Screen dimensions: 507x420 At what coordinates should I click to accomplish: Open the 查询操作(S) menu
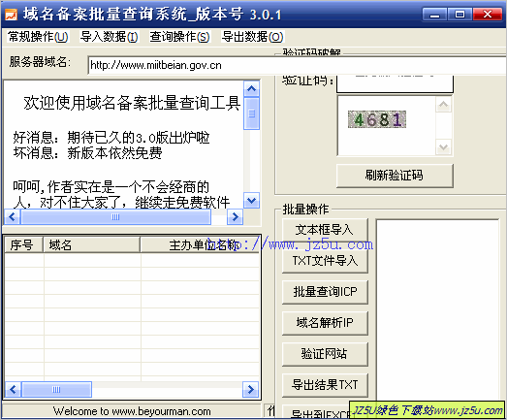(x=179, y=37)
